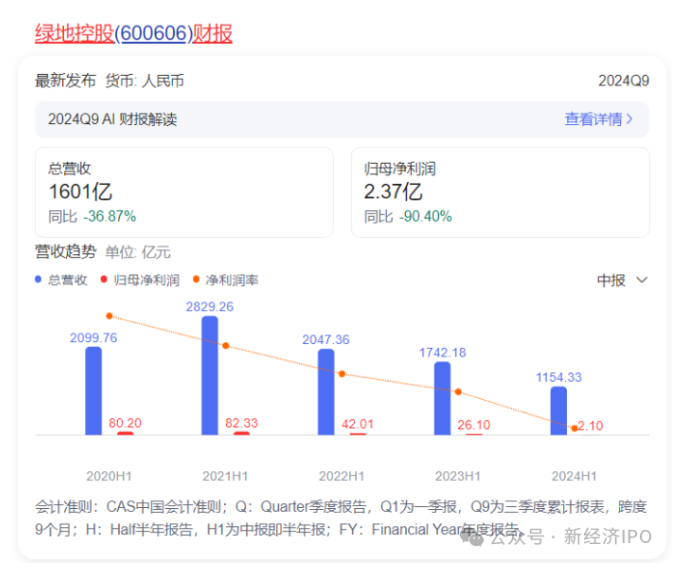Screen dimensions: 680x569
Task: Toggle the 归母净利润 legend series
Action: 140,280
